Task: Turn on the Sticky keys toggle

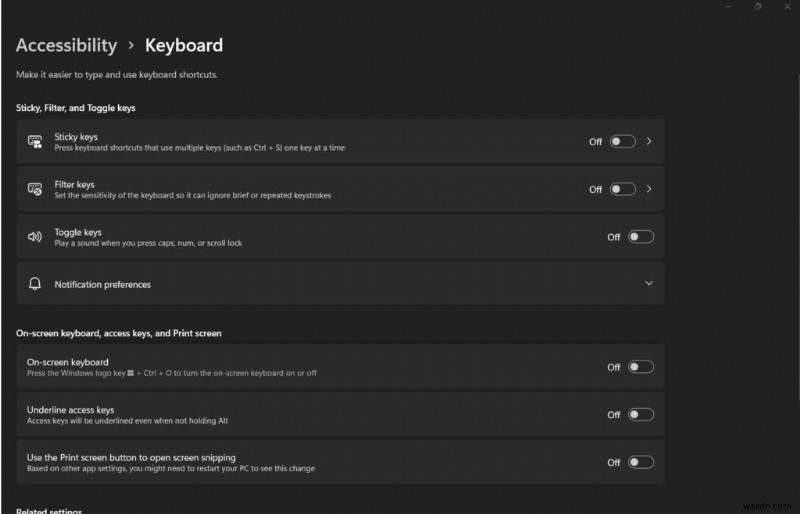Action: point(623,142)
